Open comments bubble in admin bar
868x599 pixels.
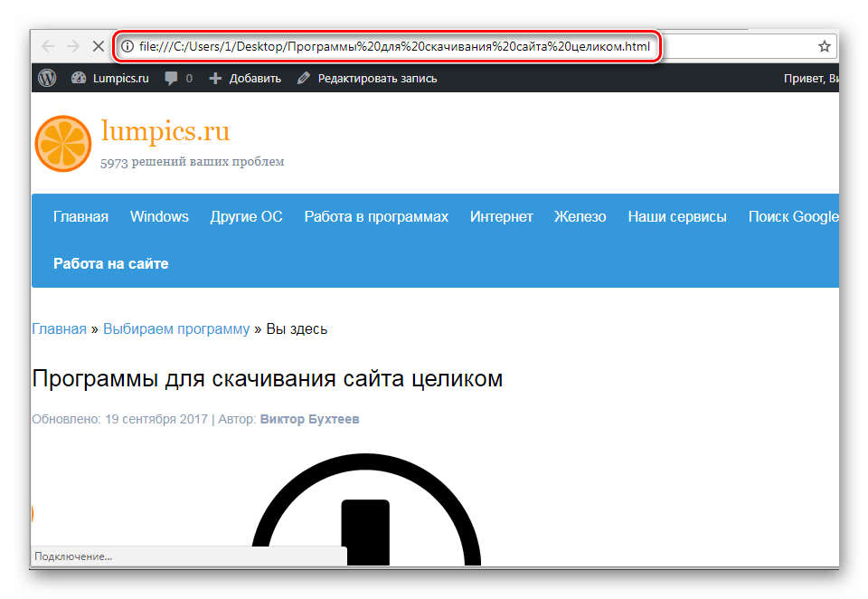tap(178, 79)
